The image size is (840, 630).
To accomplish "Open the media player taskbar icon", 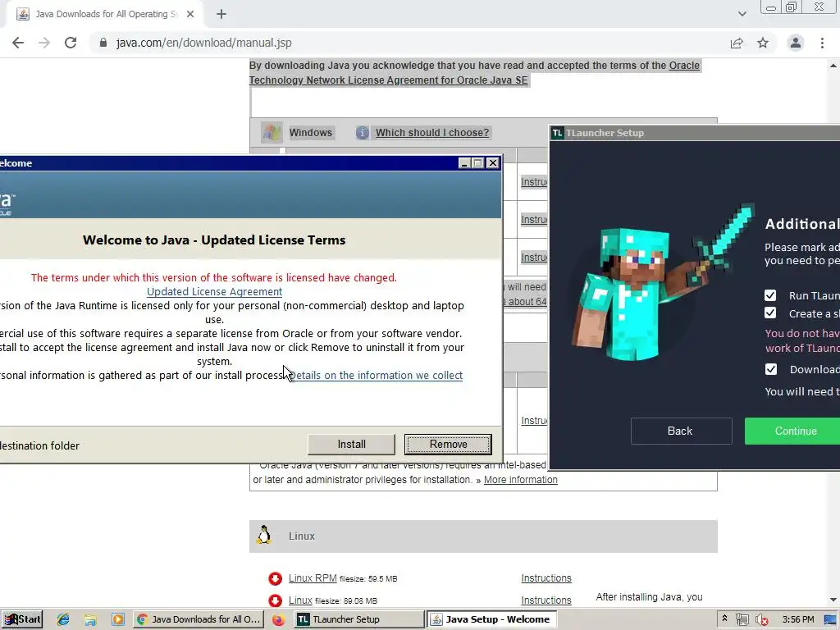I will point(118,619).
